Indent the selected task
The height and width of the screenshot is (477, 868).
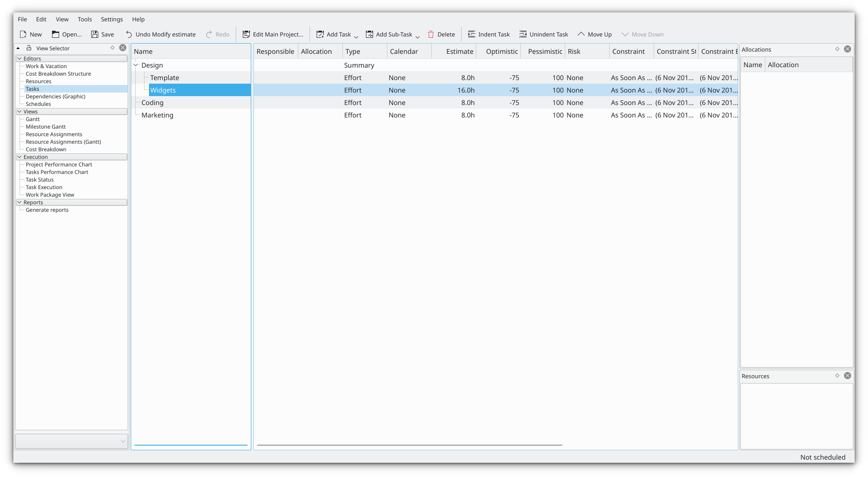pos(489,34)
